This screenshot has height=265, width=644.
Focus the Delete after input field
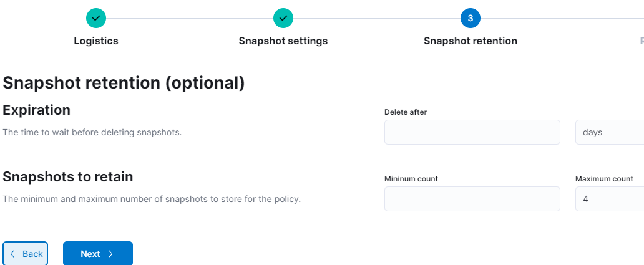[x=472, y=132]
